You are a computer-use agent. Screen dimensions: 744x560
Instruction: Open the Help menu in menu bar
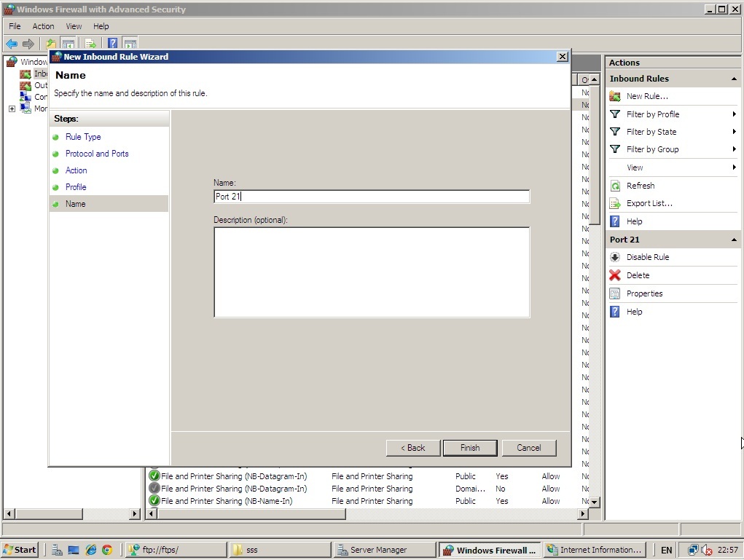101,26
